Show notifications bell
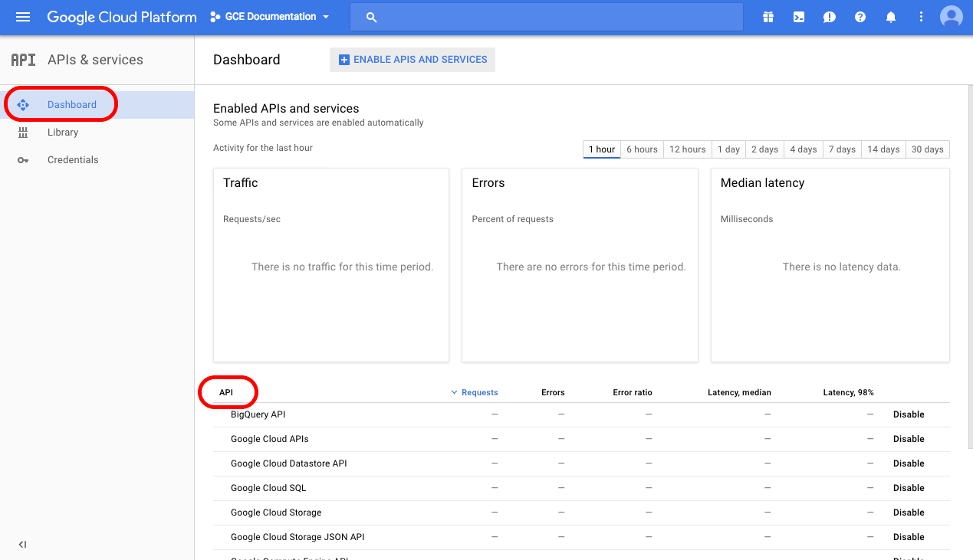 [891, 17]
